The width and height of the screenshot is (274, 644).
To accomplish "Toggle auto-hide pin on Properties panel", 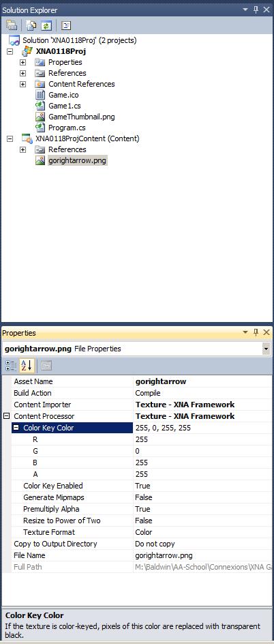I will 256,332.
